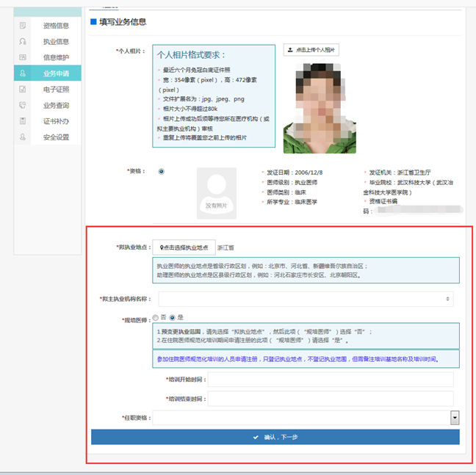Click the 执业信息 headset icon
Viewport: 476px width, 475px height.
tap(23, 42)
